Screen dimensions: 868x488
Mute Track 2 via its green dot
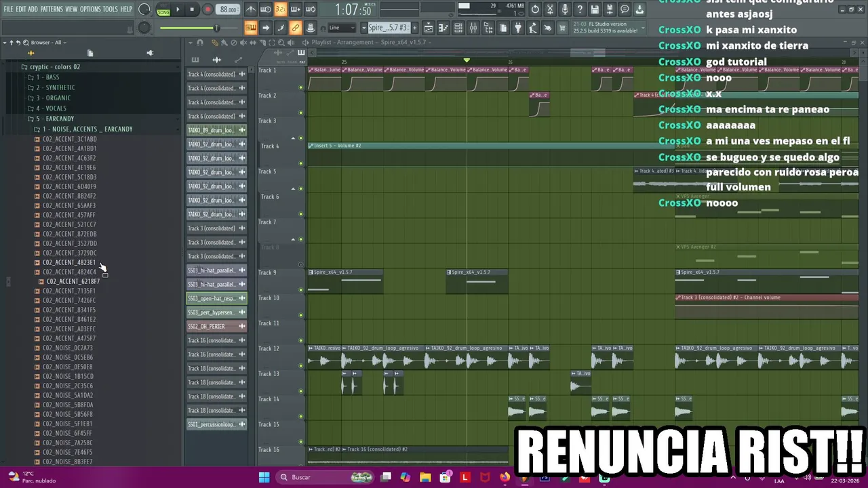[x=300, y=113]
